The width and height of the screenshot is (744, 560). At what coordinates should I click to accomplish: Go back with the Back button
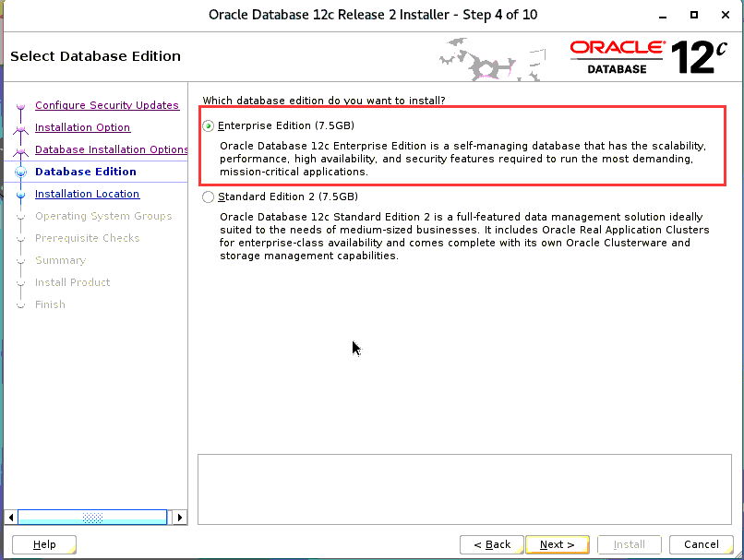[492, 544]
